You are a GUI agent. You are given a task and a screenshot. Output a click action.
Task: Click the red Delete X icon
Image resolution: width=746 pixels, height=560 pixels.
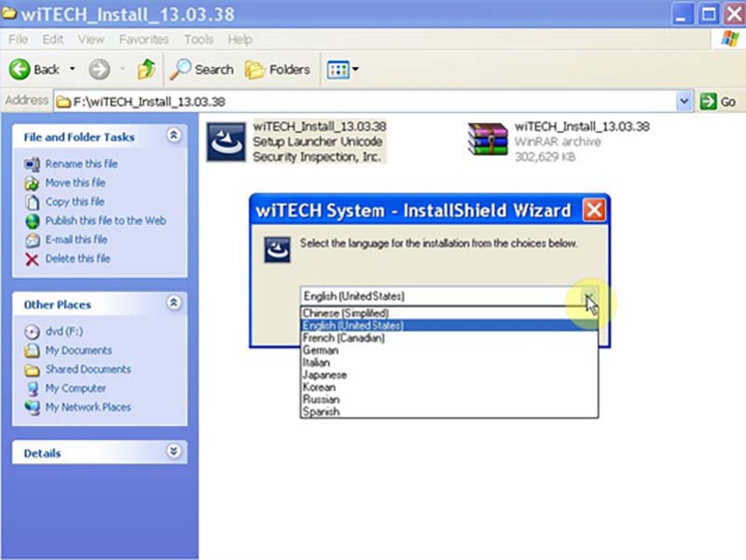(32, 260)
